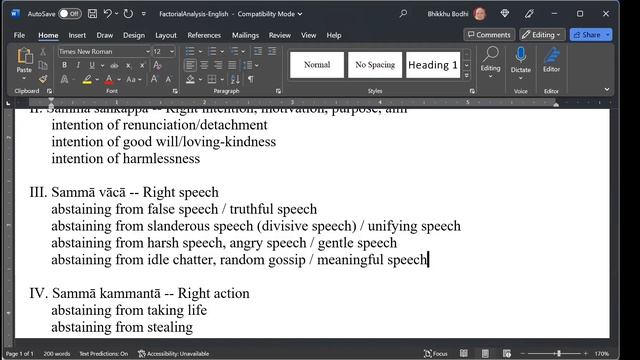
Task: Toggle the AutoSave switch
Action: tap(70, 14)
